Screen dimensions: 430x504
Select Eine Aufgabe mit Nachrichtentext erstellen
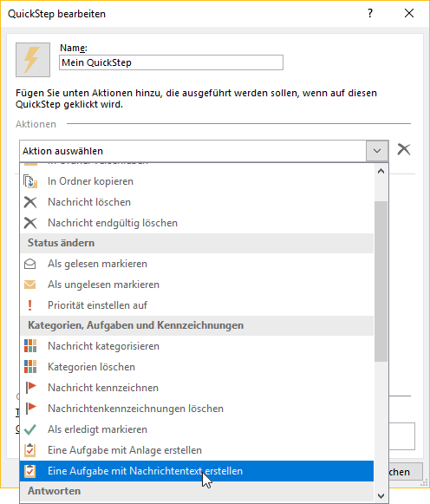[197, 471]
